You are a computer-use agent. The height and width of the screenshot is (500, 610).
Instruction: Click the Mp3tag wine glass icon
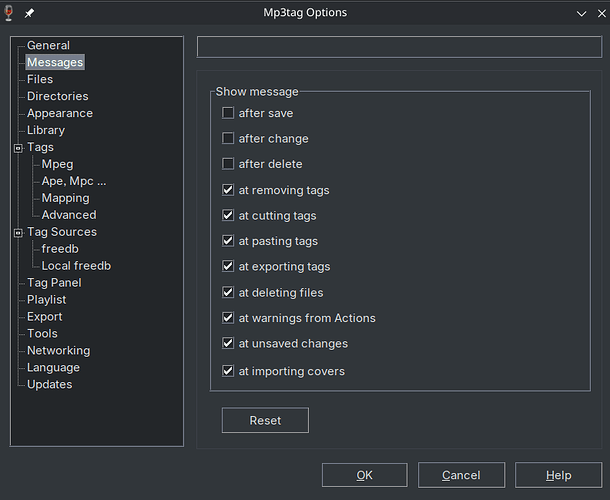click(x=9, y=13)
